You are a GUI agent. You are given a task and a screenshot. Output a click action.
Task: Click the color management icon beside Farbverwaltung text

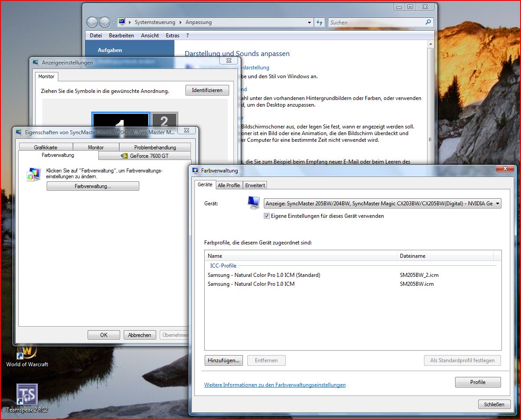34,174
